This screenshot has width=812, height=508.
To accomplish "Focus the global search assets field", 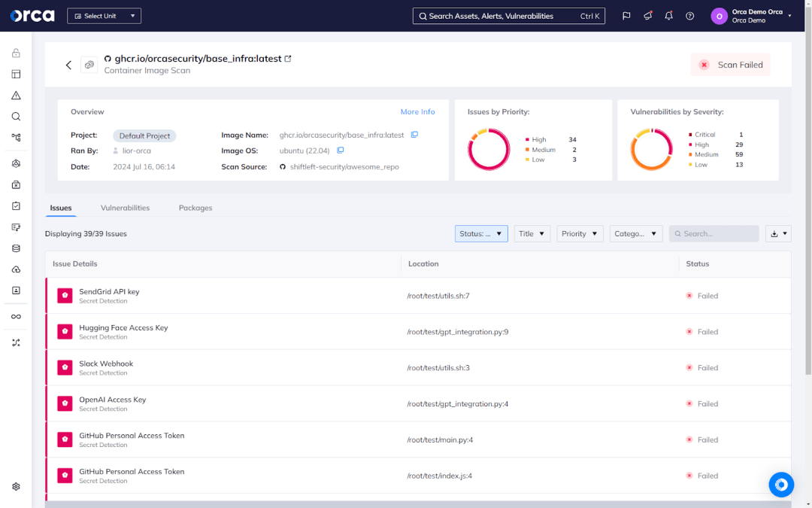I will coord(508,16).
